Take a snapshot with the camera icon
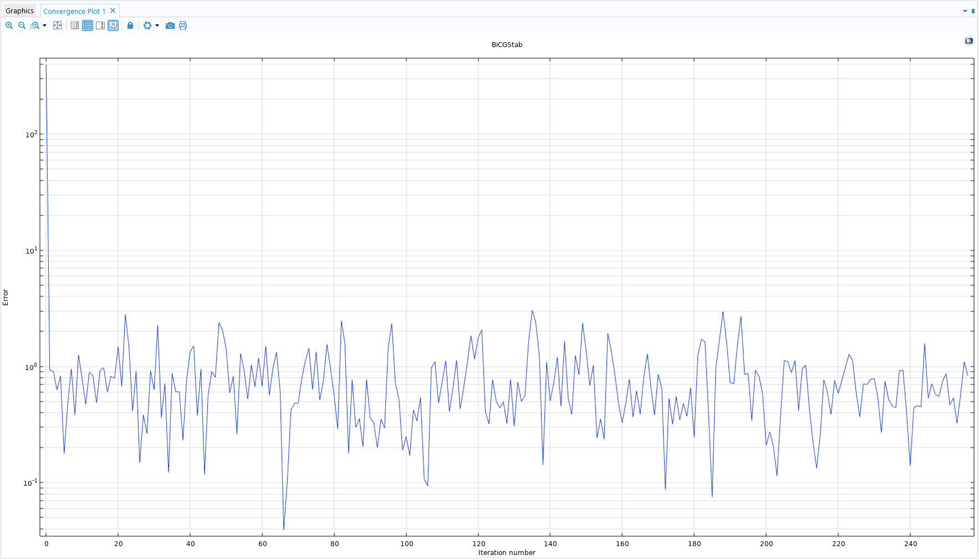This screenshot has width=979, height=560. [170, 25]
